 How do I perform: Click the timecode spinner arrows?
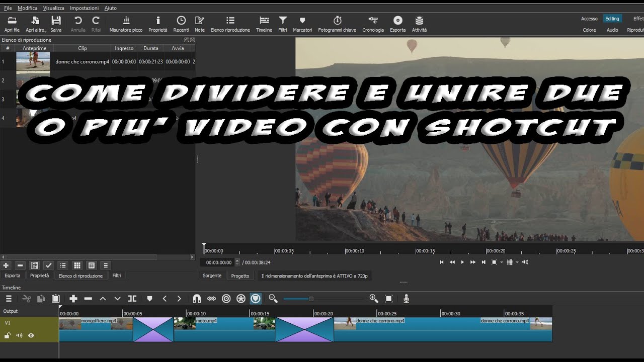click(237, 262)
